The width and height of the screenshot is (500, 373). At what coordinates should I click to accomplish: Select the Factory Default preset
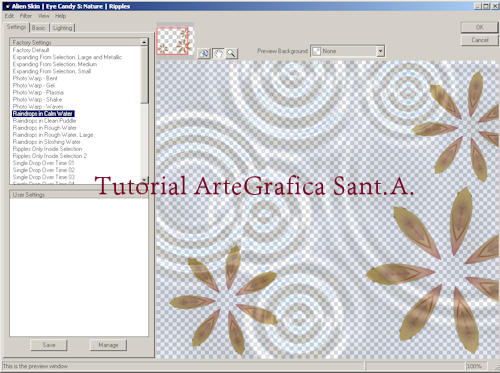[31, 50]
